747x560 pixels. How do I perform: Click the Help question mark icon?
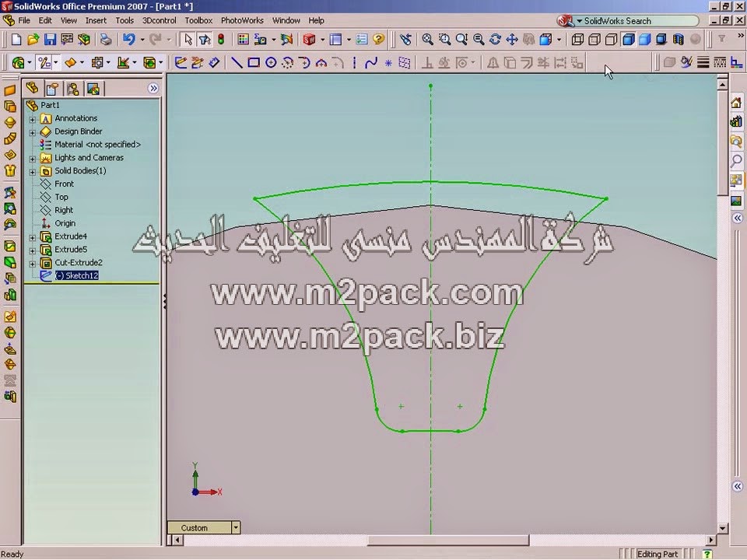[x=379, y=40]
